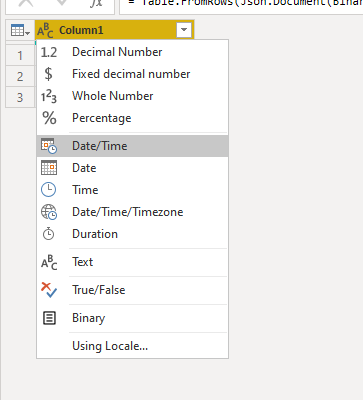Click the Time clock icon
363x400 pixels.
(x=49, y=190)
